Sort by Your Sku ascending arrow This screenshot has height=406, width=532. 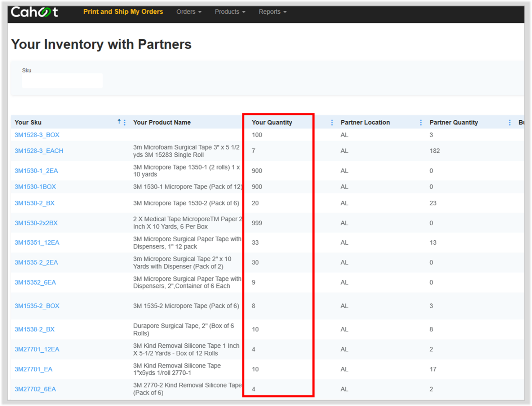click(x=119, y=122)
